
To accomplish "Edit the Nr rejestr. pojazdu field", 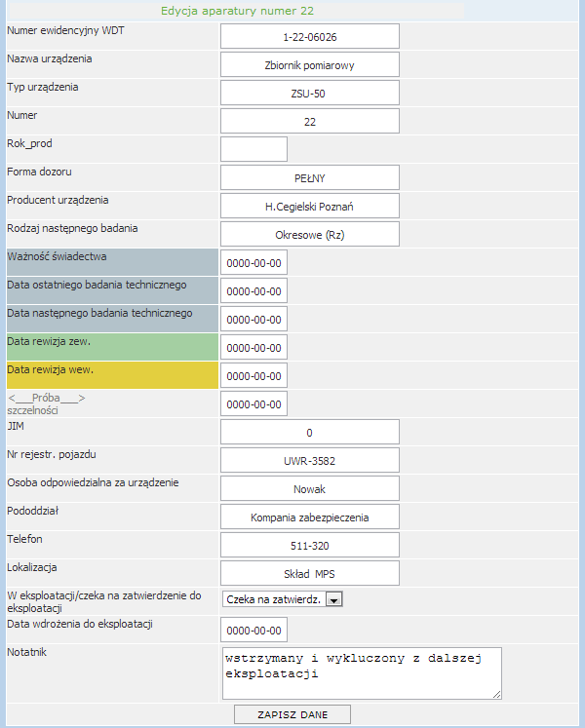I will 309,461.
